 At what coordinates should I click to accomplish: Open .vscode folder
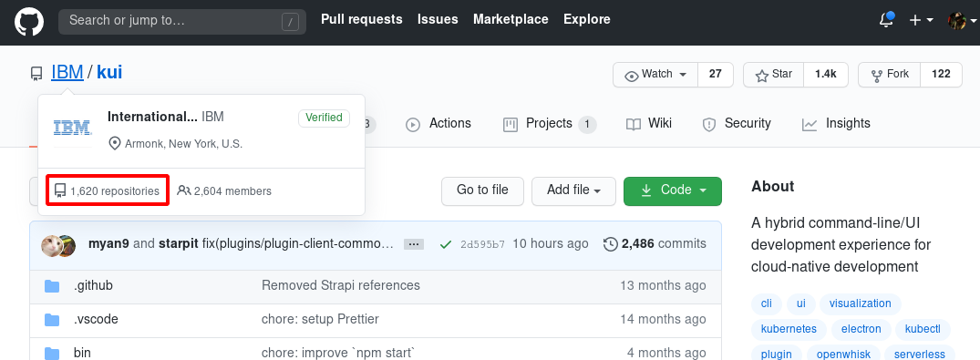coord(96,319)
